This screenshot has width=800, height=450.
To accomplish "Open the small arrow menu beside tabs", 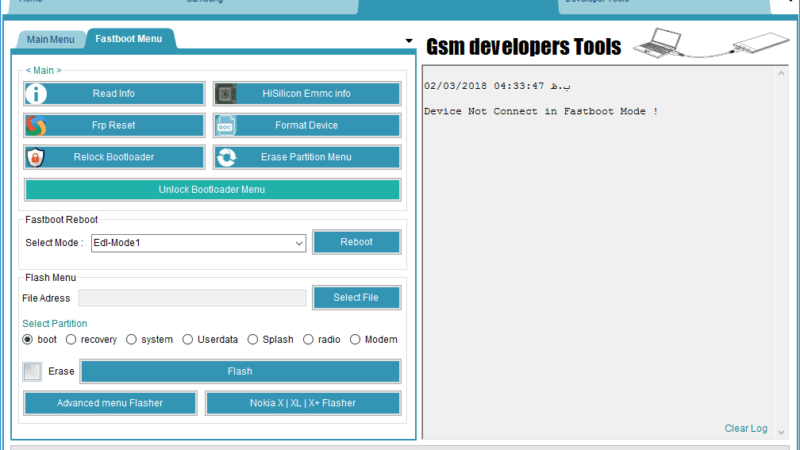I will tap(409, 41).
